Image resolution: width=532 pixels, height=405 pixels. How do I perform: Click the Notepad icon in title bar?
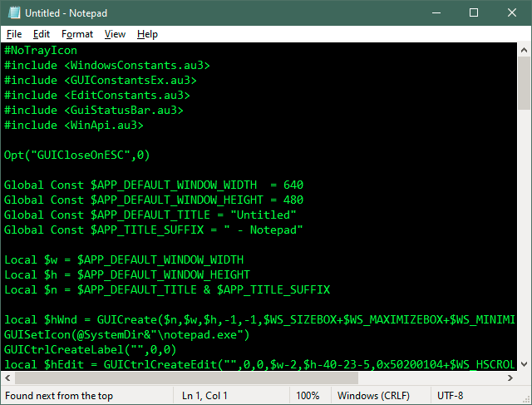tap(14, 12)
